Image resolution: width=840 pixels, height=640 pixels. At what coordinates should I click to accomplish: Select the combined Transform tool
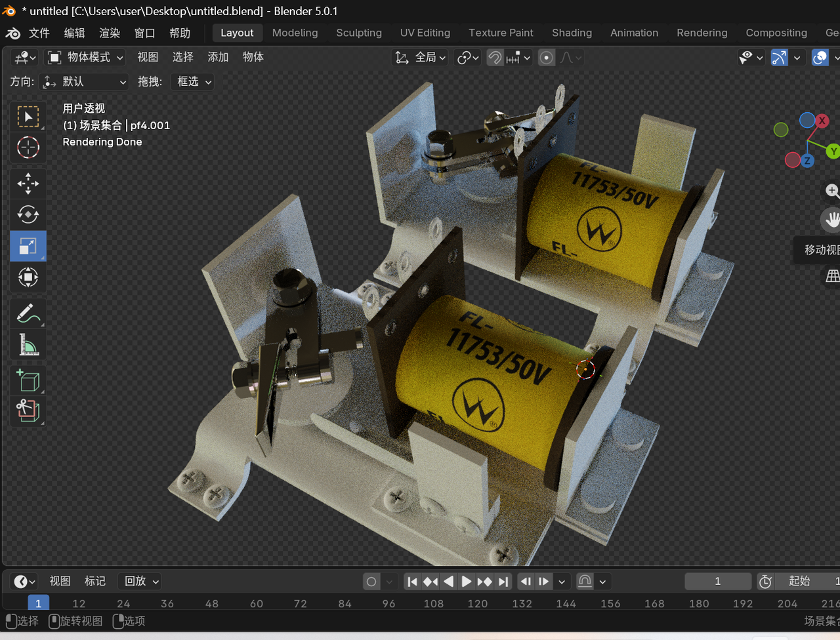point(28,277)
